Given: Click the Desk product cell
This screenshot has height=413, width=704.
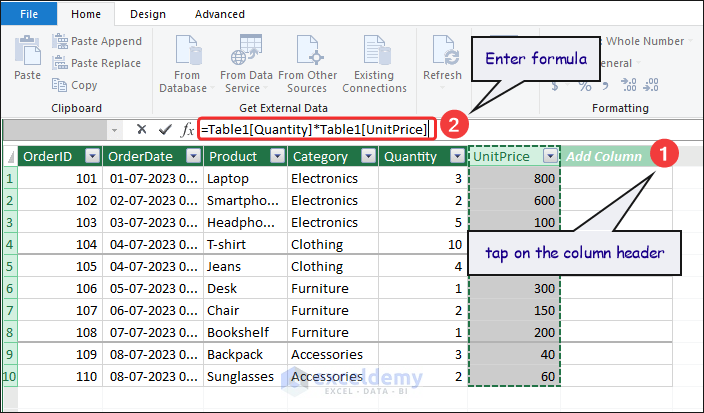Looking at the screenshot, I should click(246, 289).
